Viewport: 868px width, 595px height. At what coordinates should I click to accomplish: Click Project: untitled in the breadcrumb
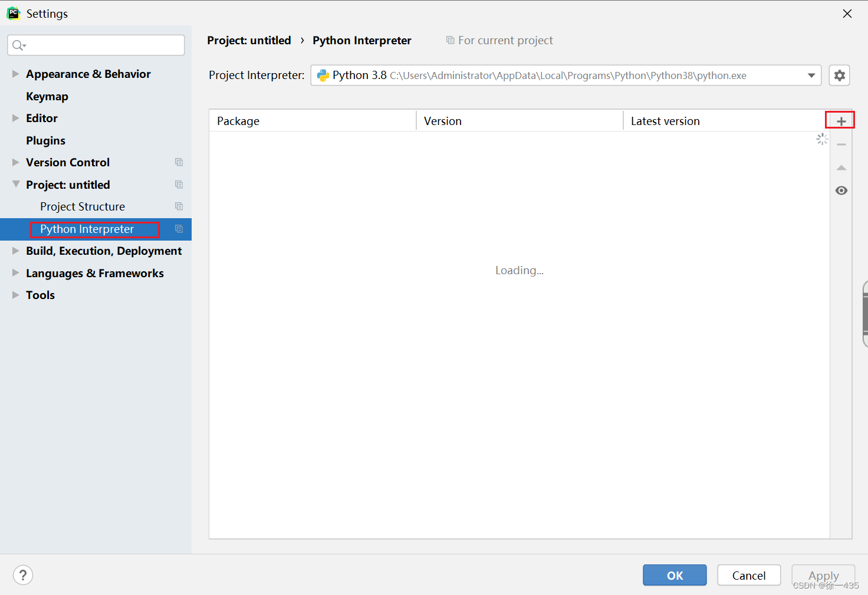point(249,40)
